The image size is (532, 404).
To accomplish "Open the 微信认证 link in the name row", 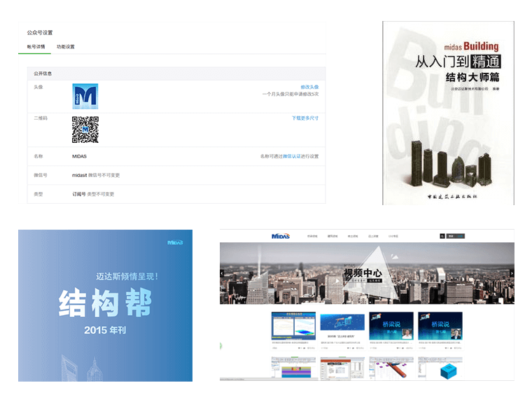I will [292, 156].
